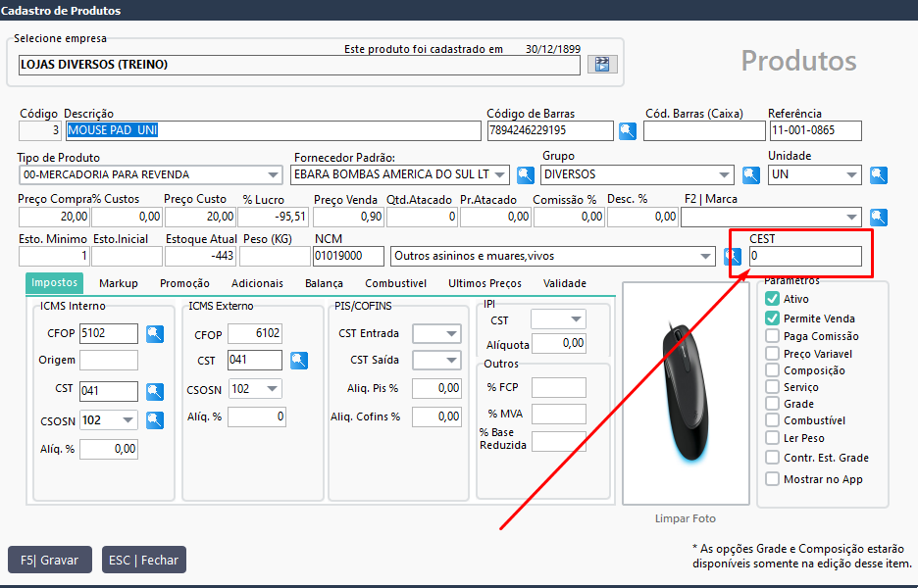Click the mouse product photo
Viewport: 918px width, 588px height.
(x=686, y=393)
